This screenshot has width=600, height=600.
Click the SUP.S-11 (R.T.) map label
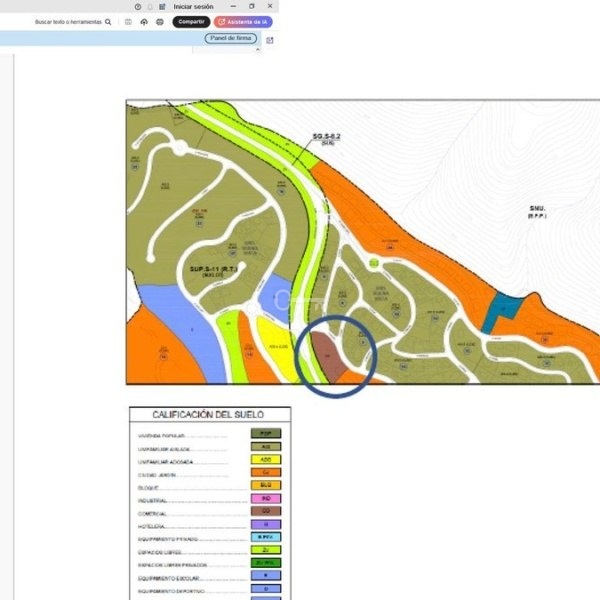point(211,269)
